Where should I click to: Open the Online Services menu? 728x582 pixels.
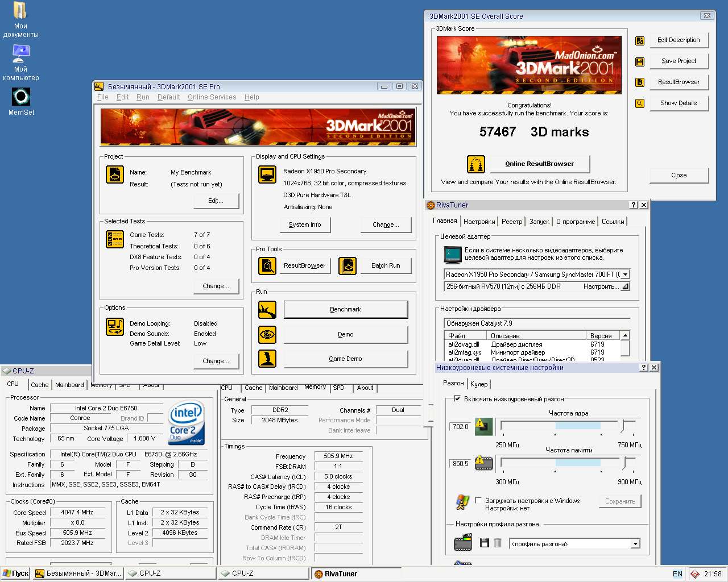point(212,97)
